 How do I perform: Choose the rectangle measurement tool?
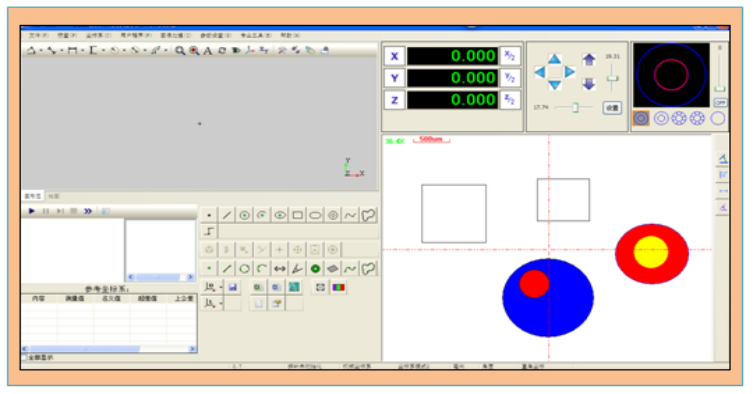(297, 215)
